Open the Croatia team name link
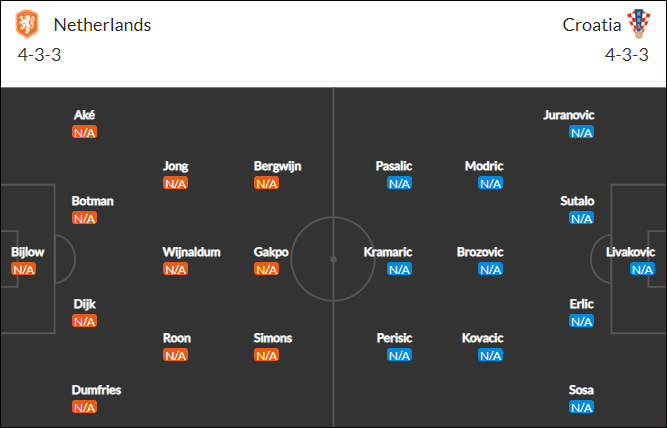Screen dimensions: 667x428 click(x=591, y=25)
